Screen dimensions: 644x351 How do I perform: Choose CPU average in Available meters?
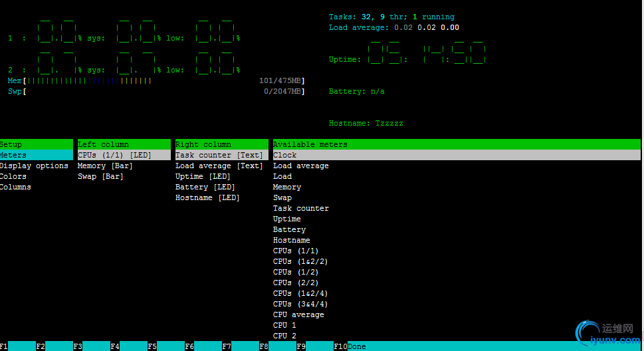pyautogui.click(x=298, y=315)
